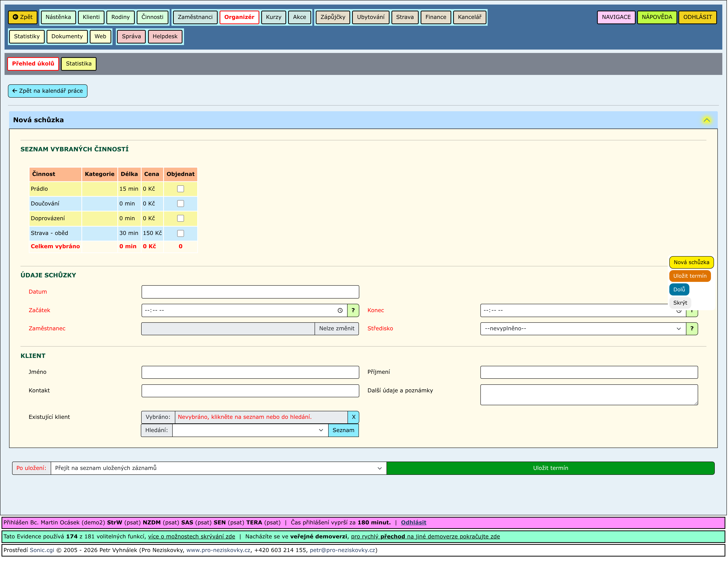728x566 pixels.
Task: Click Seznam button for existing client
Action: 343,430
